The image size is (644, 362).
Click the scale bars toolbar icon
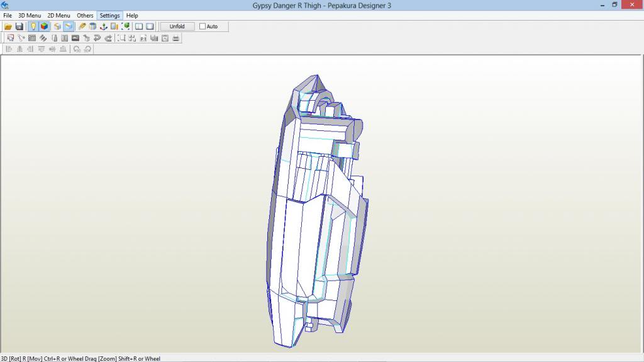pyautogui.click(x=154, y=38)
